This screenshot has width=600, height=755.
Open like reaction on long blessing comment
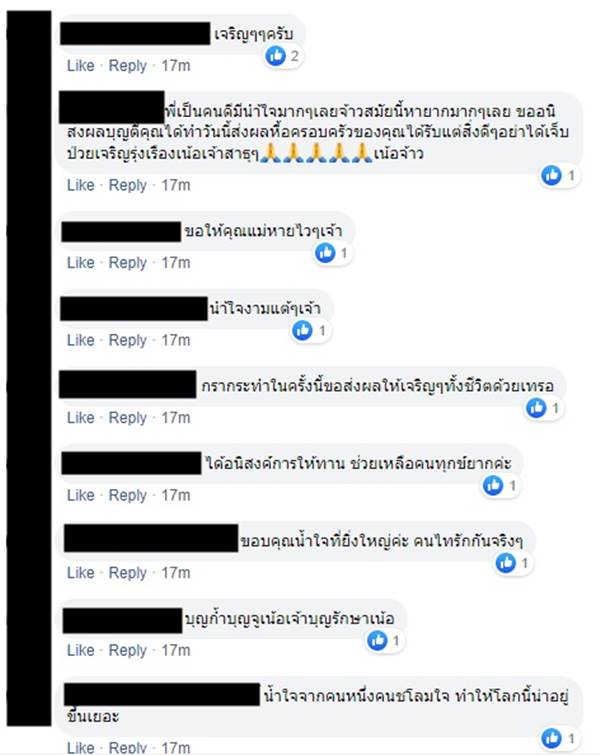click(x=551, y=175)
